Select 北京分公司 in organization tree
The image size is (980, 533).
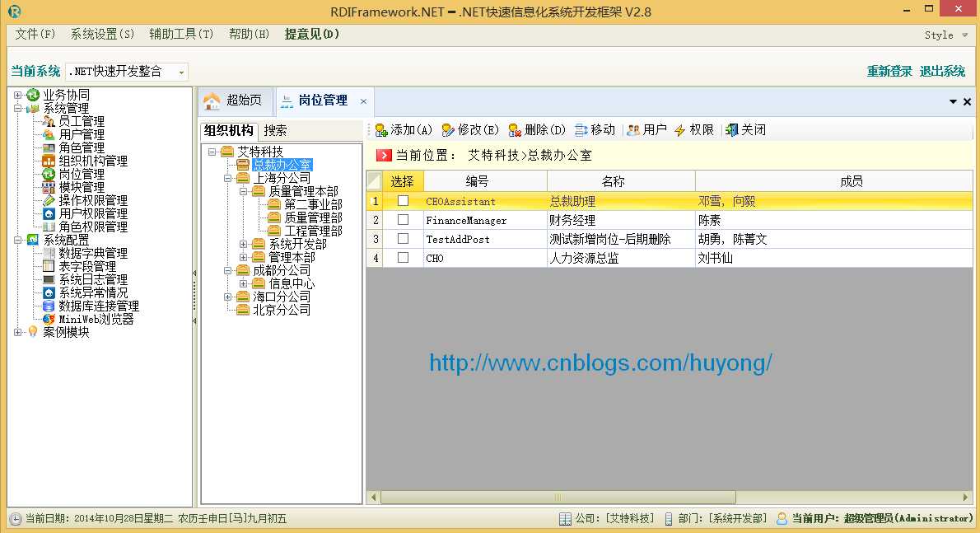(282, 310)
